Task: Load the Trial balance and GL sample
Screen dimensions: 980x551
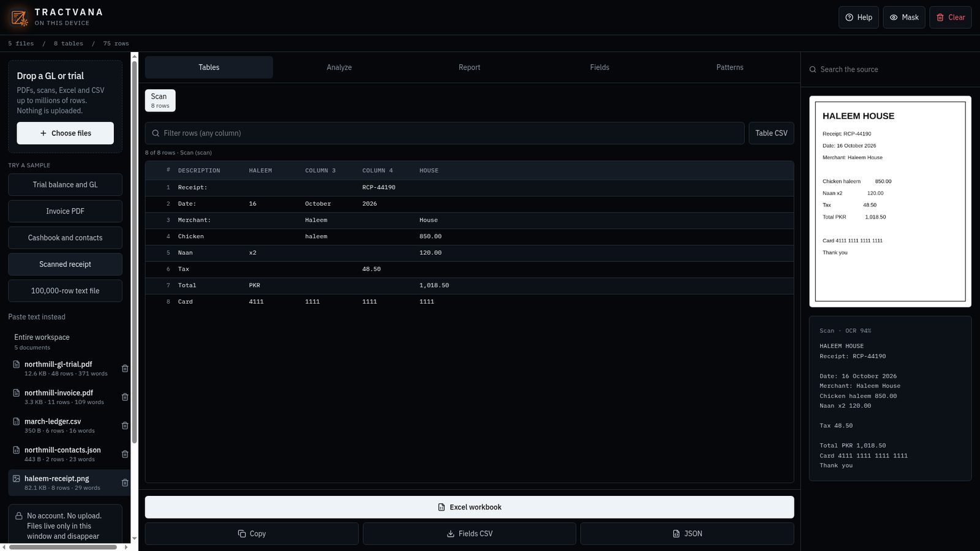Action: click(65, 185)
